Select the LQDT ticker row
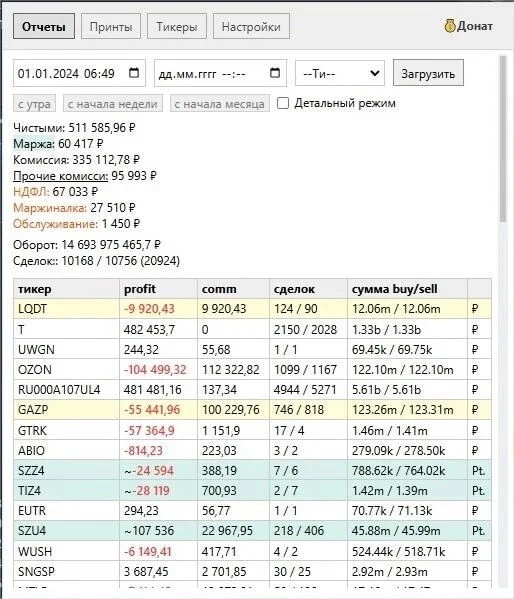514x599 pixels. (252, 309)
